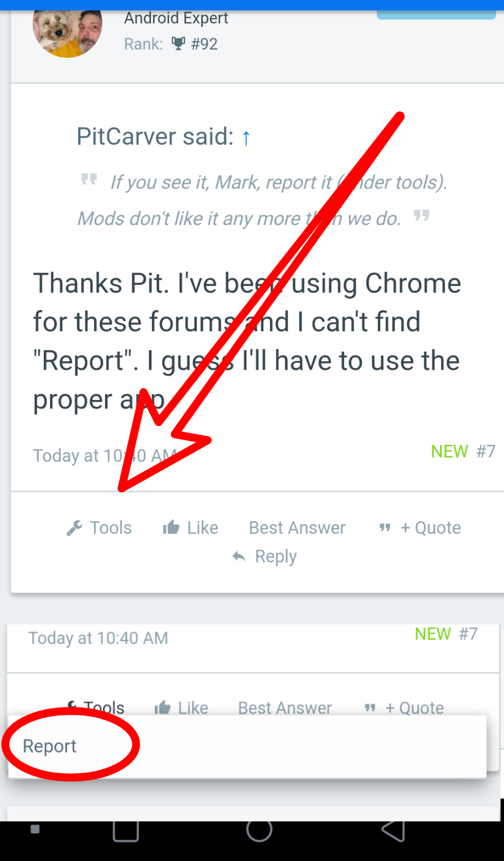Select Report from the Tools popup
Screen dimensions: 504x861
pos(50,746)
